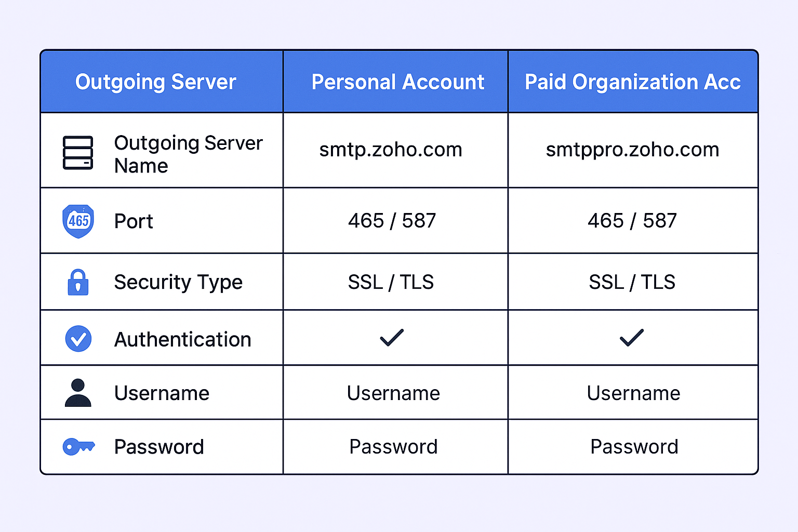
Task: Click the Authentication row label
Action: [x=182, y=339]
